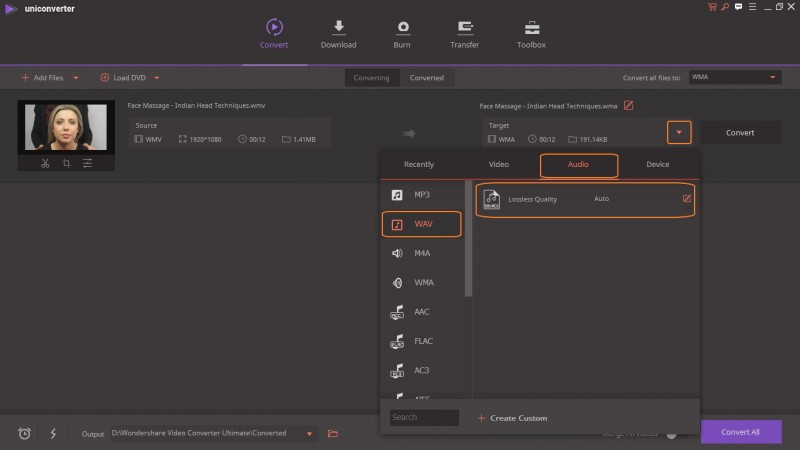The width and height of the screenshot is (800, 450).
Task: Expand the Output path dropdown
Action: [x=309, y=434]
